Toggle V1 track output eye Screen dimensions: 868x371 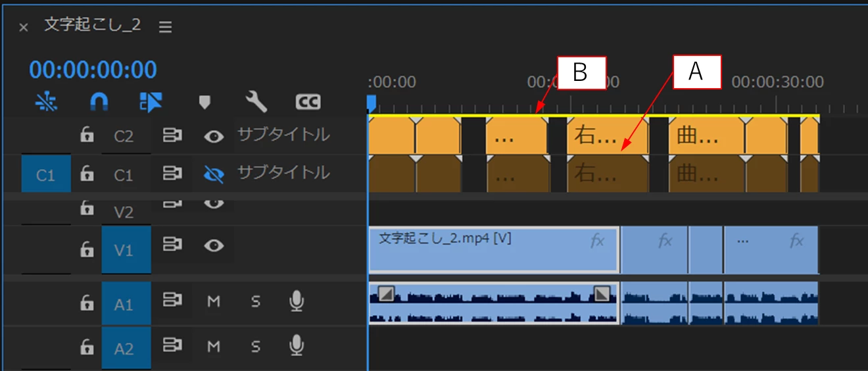[x=213, y=245]
